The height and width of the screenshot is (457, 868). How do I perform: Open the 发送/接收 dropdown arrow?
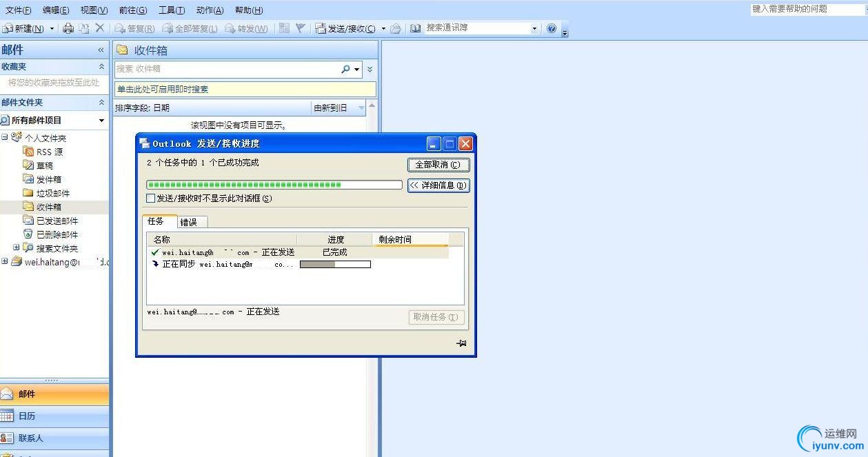pos(383,28)
